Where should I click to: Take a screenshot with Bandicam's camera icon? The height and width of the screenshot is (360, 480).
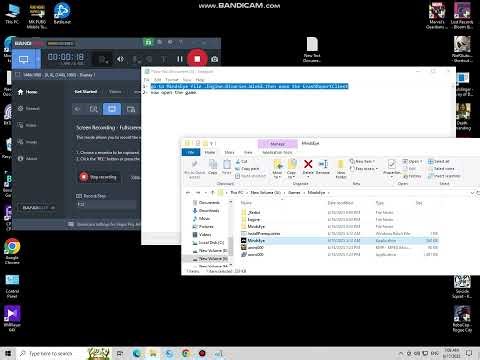tap(215, 59)
